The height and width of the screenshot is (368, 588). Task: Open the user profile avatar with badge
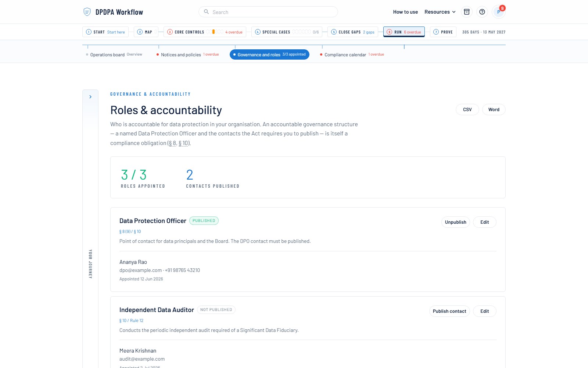498,12
